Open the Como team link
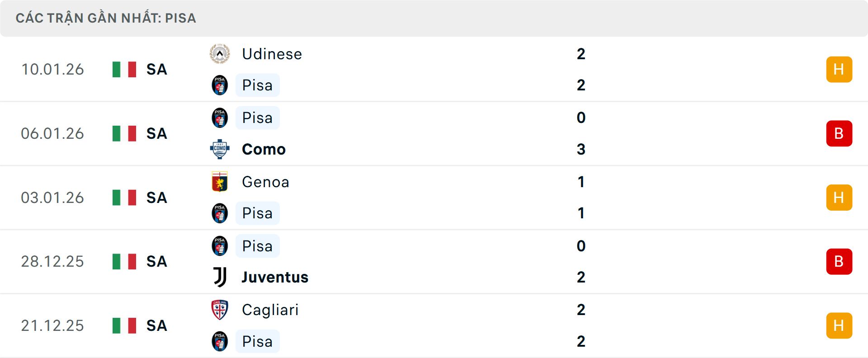Screen dimensions: 868x358 (x=264, y=149)
